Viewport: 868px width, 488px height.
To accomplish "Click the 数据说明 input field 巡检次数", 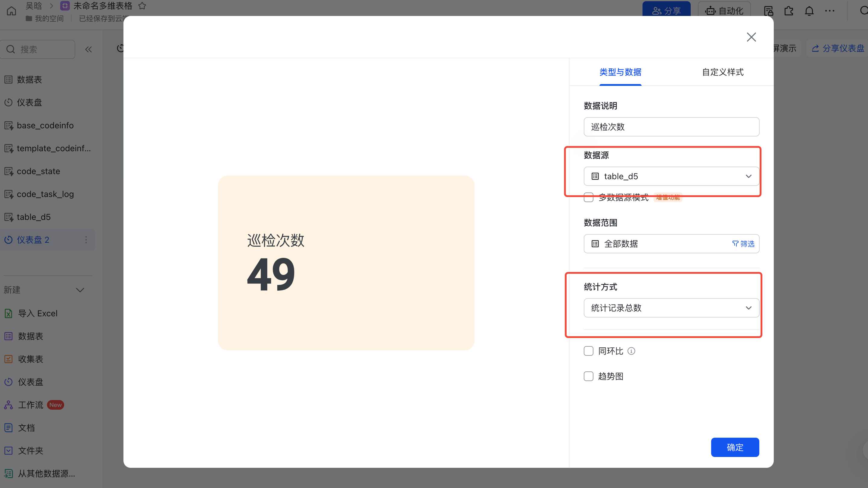I will point(671,127).
